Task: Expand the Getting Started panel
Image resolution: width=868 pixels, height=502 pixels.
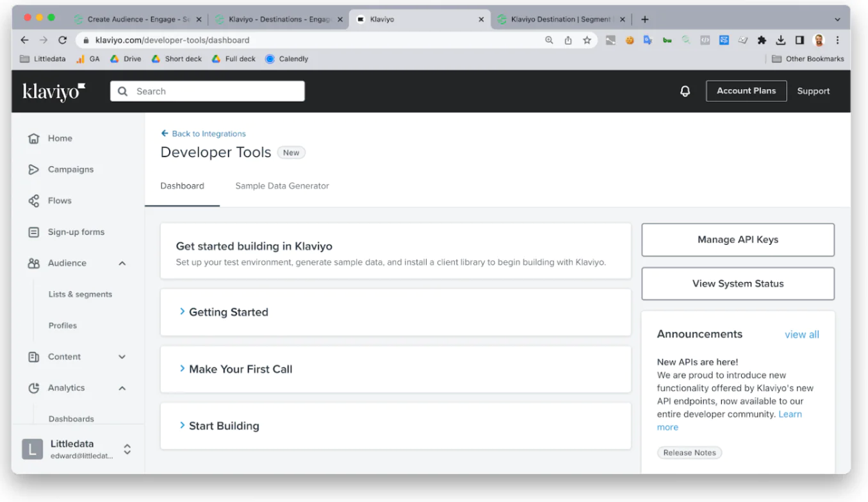Action: coord(228,312)
